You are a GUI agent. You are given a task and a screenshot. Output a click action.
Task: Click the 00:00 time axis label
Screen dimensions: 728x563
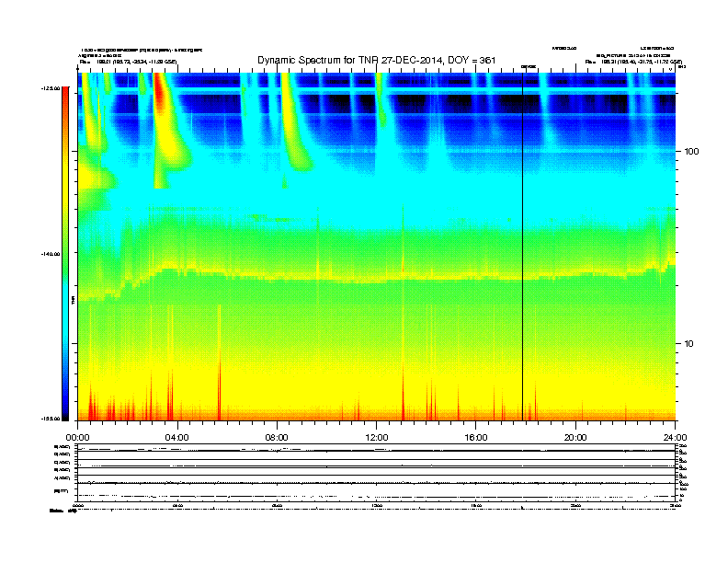tap(77, 438)
